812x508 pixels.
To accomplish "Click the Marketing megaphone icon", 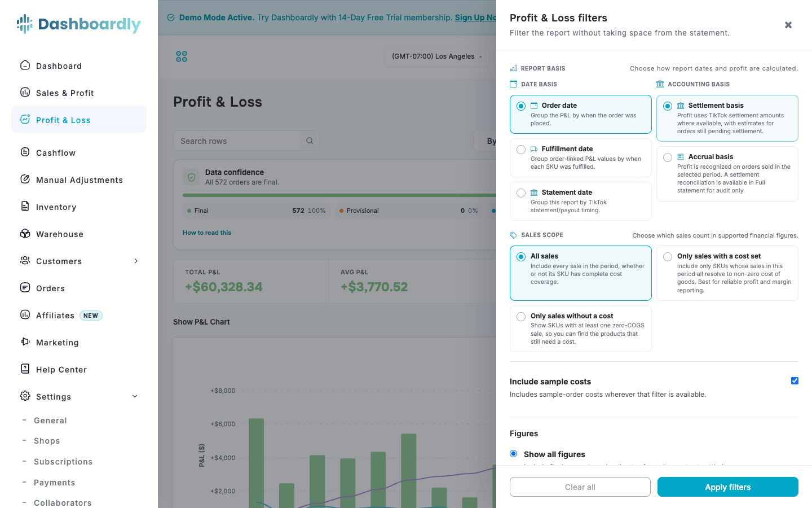I will [x=25, y=341].
